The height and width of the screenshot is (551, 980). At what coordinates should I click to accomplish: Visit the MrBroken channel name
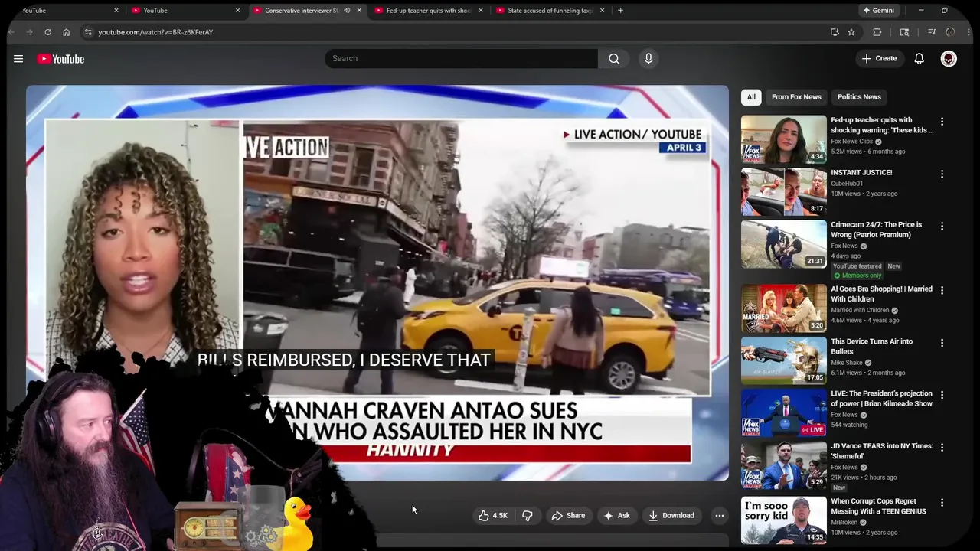[x=844, y=522]
